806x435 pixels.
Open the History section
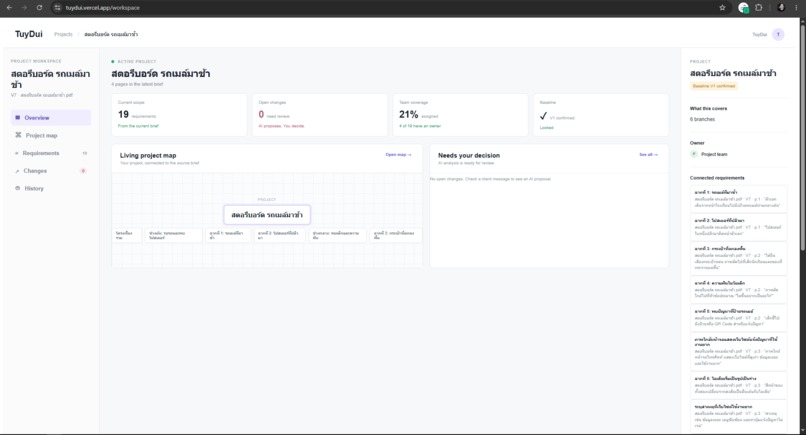tap(51, 188)
